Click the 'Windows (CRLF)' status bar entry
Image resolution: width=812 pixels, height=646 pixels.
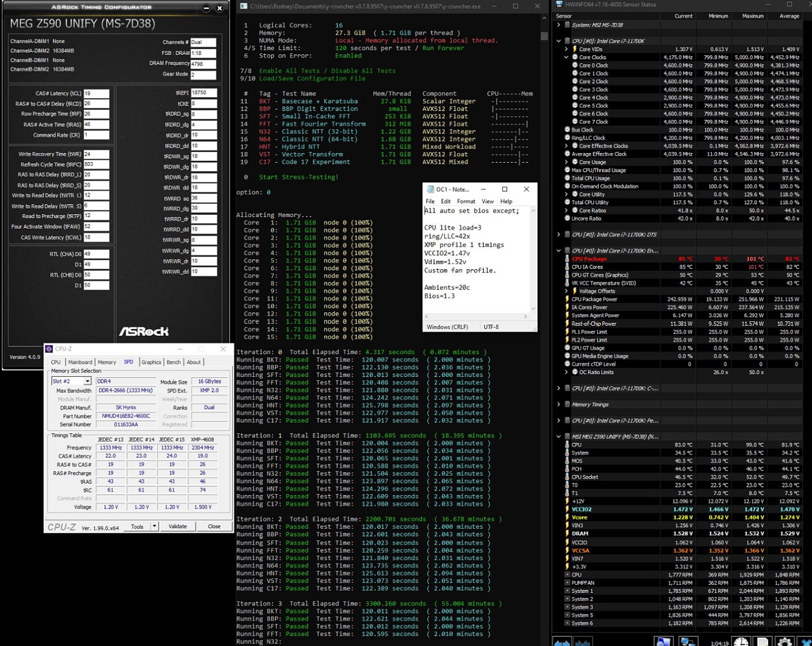click(447, 327)
